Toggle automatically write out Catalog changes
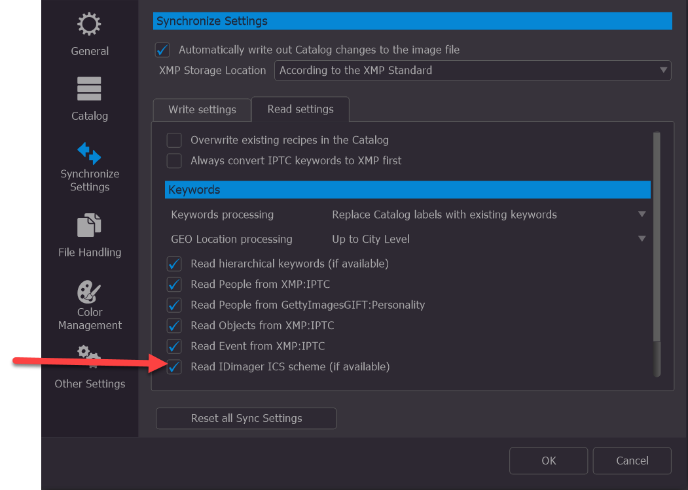The width and height of the screenshot is (688, 490). [162, 50]
